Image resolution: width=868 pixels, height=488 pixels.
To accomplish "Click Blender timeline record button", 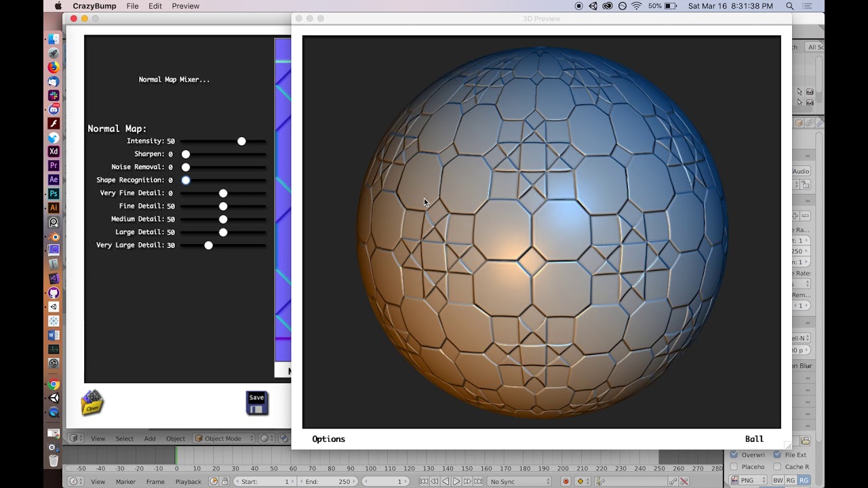I will click(566, 481).
